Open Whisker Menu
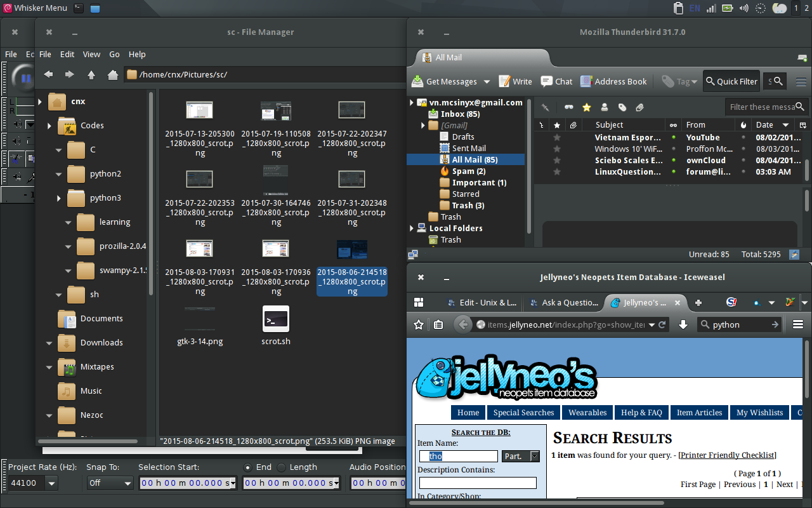Image resolution: width=812 pixels, height=508 pixels. (x=36, y=8)
